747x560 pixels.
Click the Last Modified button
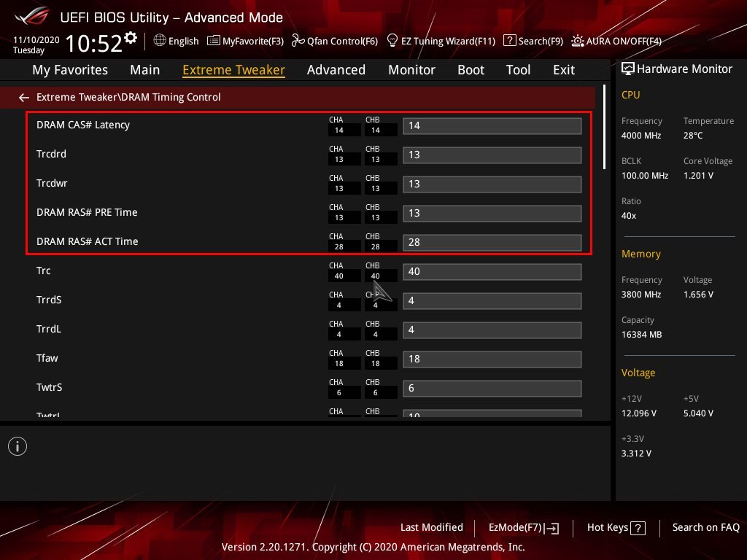pyautogui.click(x=432, y=528)
